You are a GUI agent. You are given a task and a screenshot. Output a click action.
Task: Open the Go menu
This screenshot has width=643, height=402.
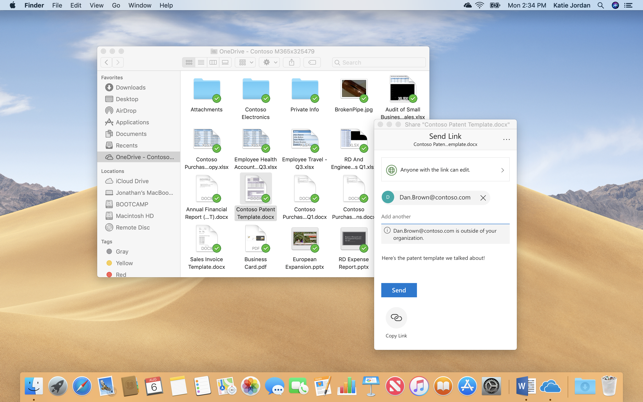(x=116, y=5)
